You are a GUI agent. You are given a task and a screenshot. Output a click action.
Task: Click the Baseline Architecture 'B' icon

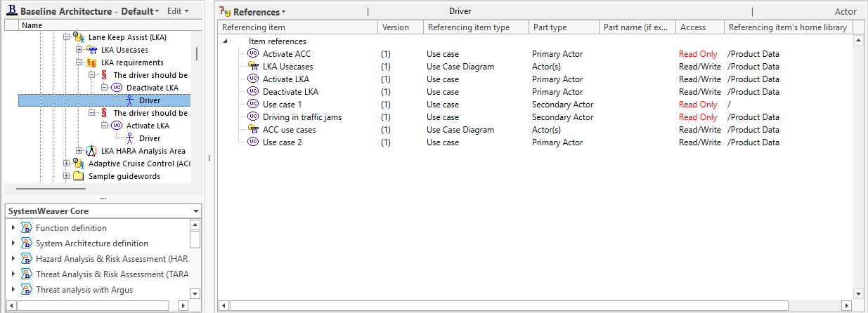(12, 11)
